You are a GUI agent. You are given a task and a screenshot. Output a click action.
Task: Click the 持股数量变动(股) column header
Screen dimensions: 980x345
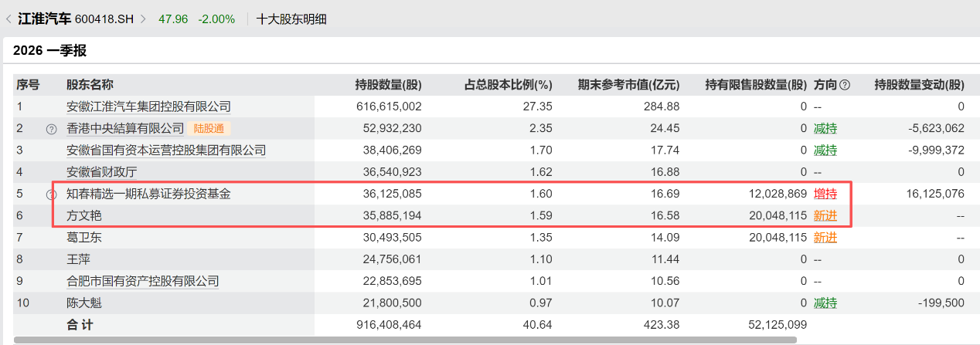pyautogui.click(x=918, y=85)
